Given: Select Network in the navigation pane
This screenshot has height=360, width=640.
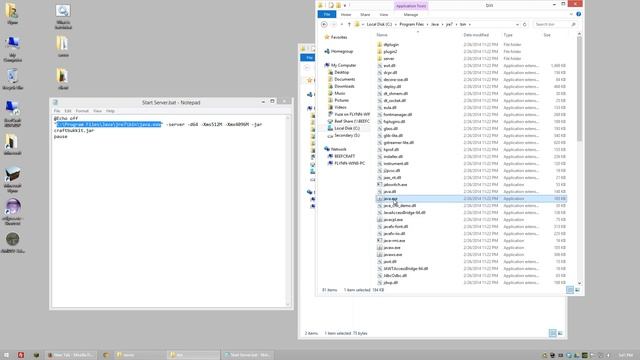Looking at the screenshot, I should (x=338, y=149).
